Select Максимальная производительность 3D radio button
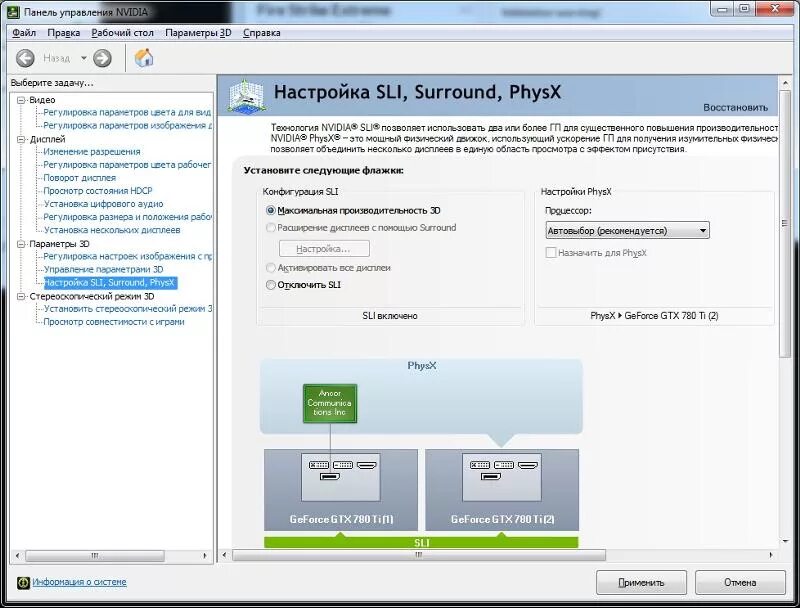Screen dimensions: 800x608 [271, 211]
